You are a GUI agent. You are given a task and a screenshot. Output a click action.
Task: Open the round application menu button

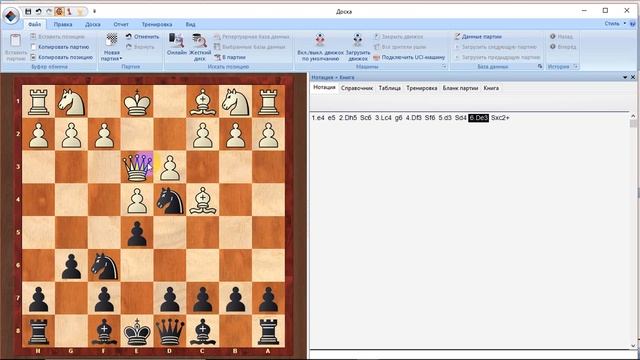point(11,16)
